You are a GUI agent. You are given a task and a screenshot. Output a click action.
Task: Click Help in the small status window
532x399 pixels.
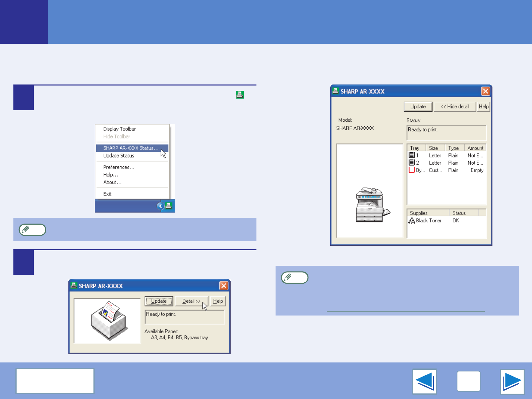point(218,301)
